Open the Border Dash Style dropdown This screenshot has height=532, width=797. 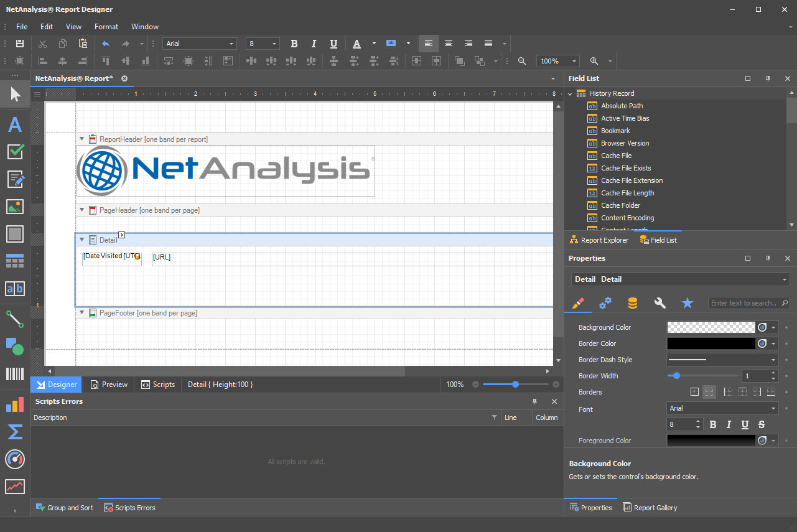click(722, 360)
